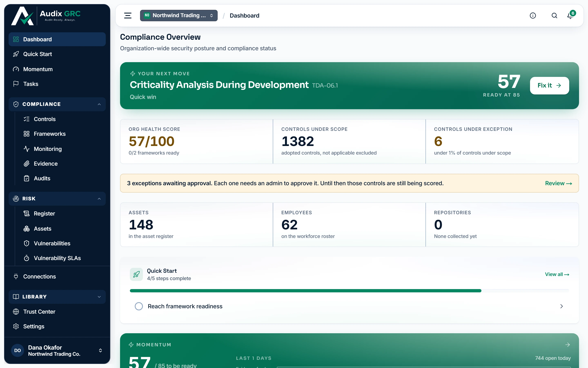Click the Evidence paperclip icon
The height and width of the screenshot is (368, 588).
[x=27, y=164]
